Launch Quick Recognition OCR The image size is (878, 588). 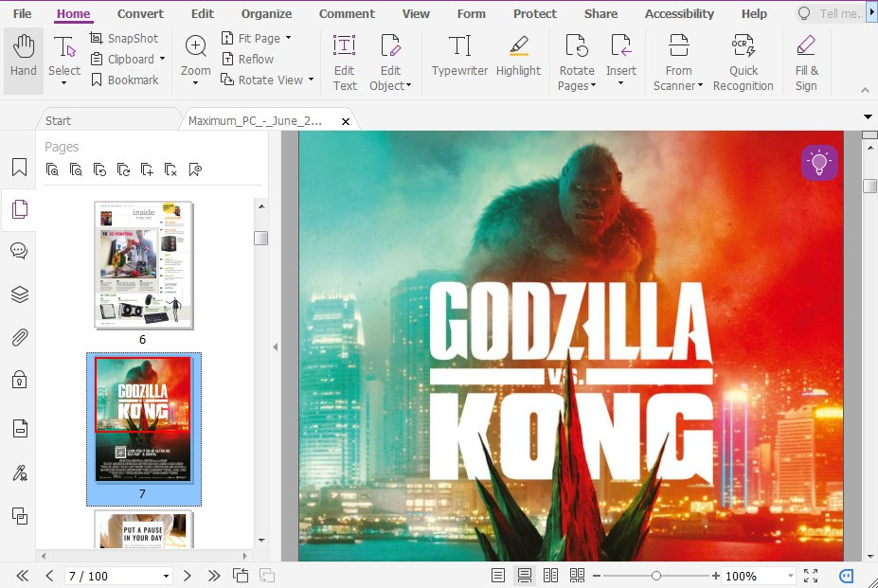[743, 60]
